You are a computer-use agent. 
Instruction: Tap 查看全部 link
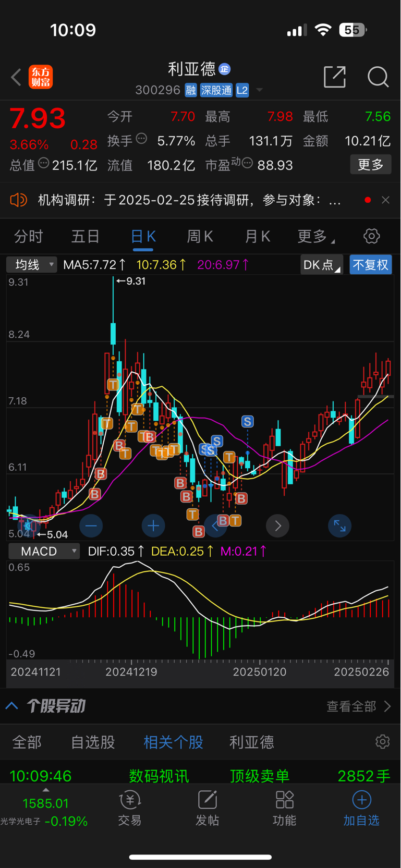pos(359,706)
